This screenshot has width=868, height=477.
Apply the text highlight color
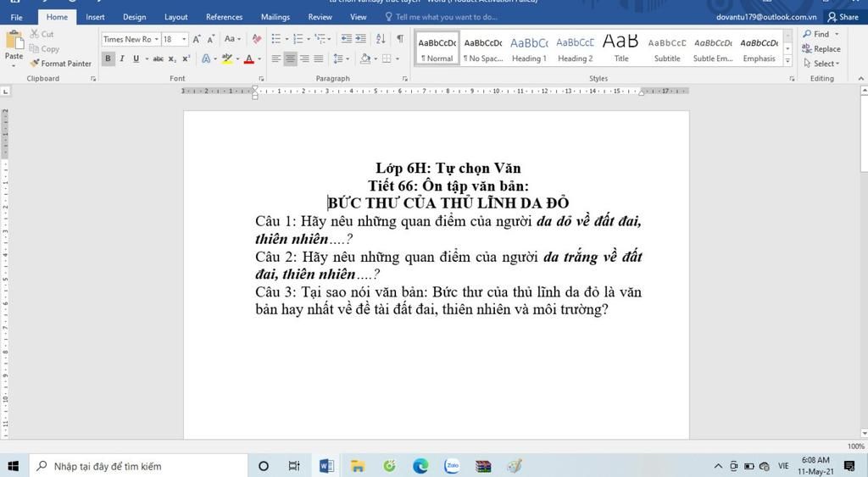(x=227, y=58)
